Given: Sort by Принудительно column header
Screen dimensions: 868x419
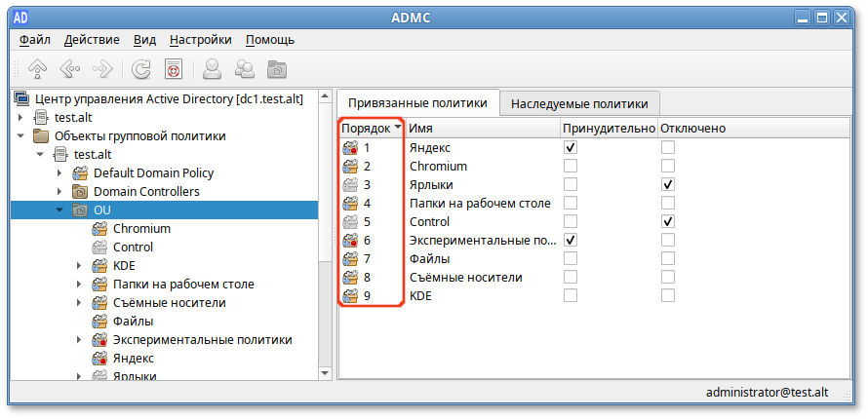Looking at the screenshot, I should pos(609,129).
